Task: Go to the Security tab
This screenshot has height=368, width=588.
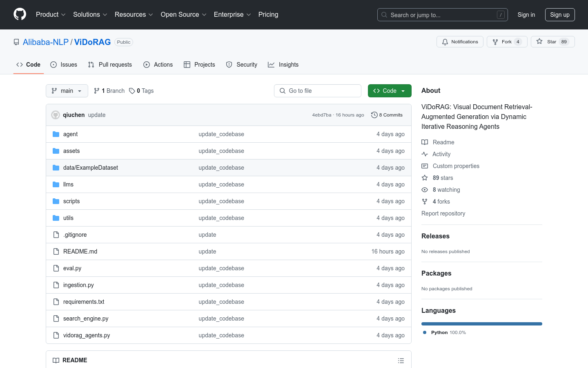Action: [x=242, y=65]
